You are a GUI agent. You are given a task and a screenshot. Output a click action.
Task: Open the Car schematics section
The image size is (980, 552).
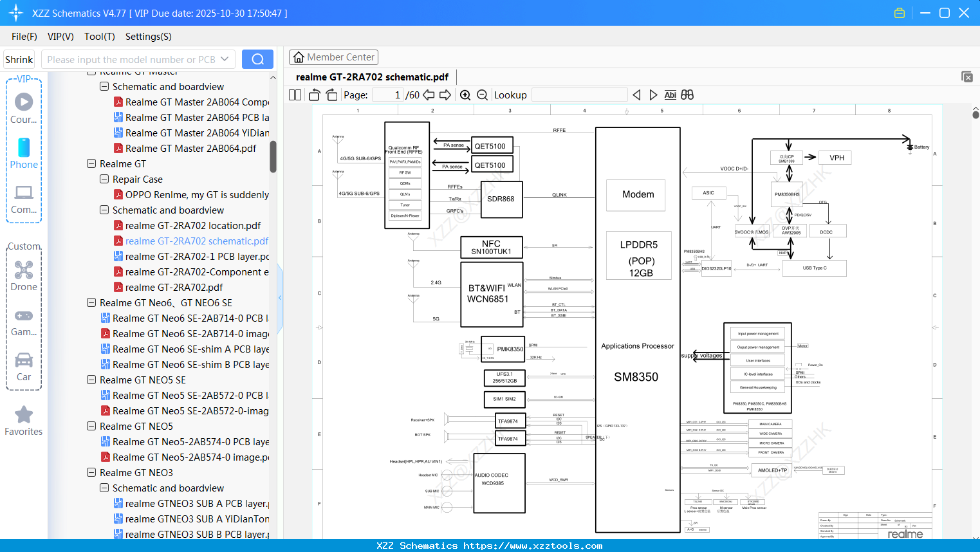point(24,360)
